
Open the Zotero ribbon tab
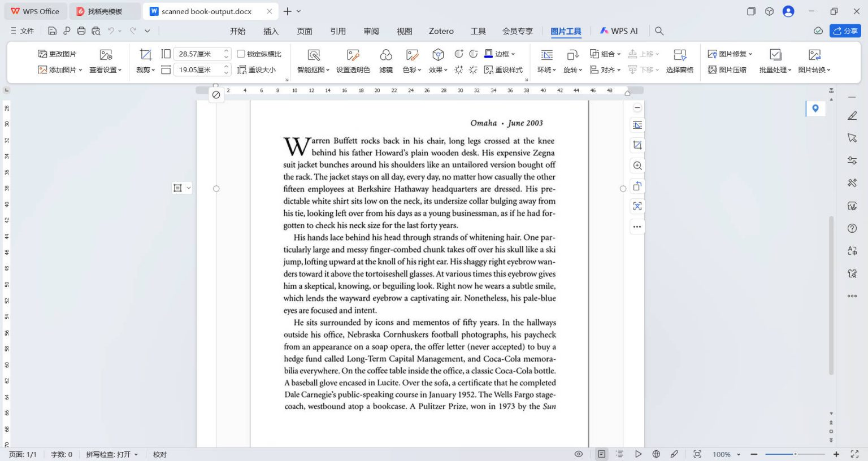click(441, 31)
